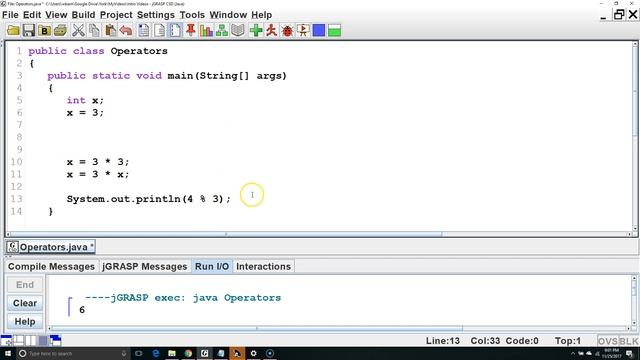Click the second window layout icon at bottom
Screen dimensions: 640x360
pyautogui.click(x=19, y=340)
